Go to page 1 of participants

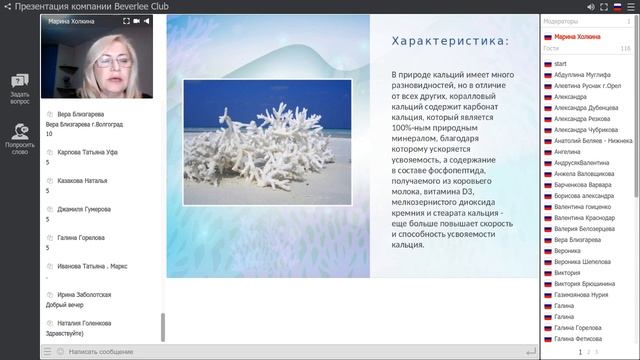click(580, 352)
